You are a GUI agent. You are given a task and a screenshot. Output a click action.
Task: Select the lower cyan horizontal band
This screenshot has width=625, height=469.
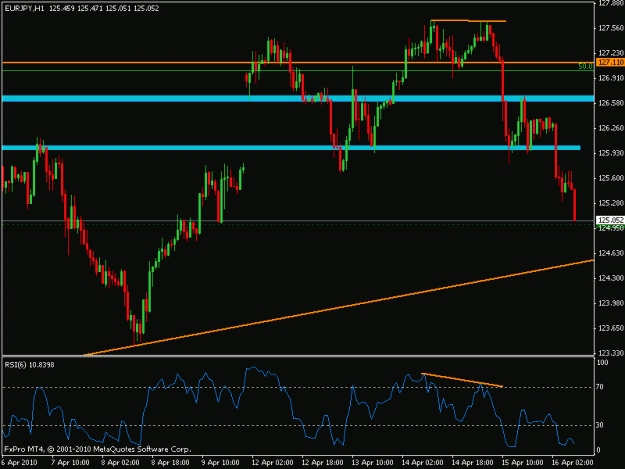pos(291,147)
